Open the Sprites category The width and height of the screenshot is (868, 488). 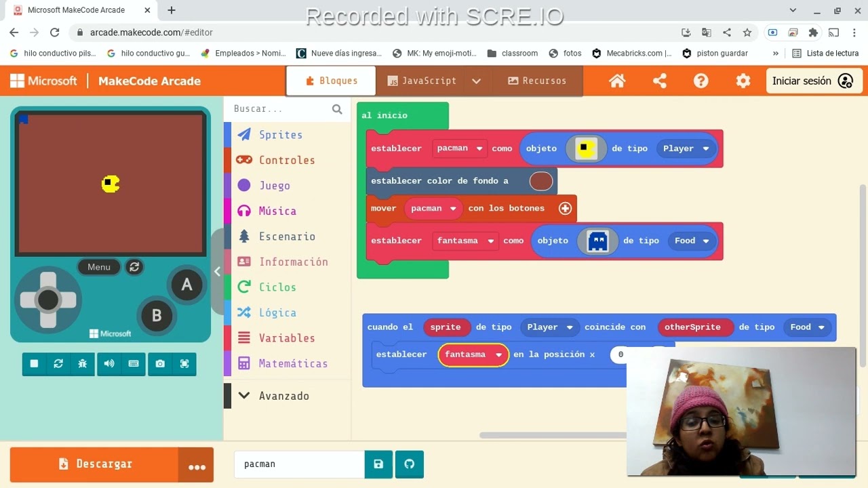pos(280,135)
